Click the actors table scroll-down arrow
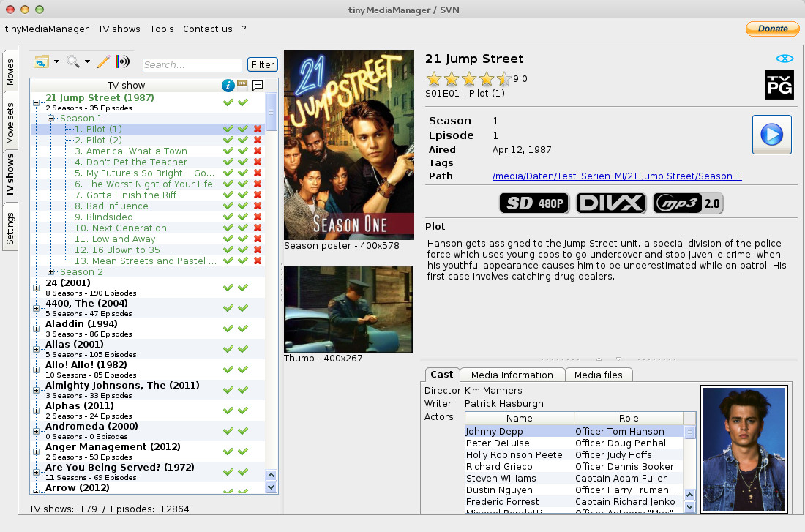The image size is (805, 532). click(x=690, y=507)
